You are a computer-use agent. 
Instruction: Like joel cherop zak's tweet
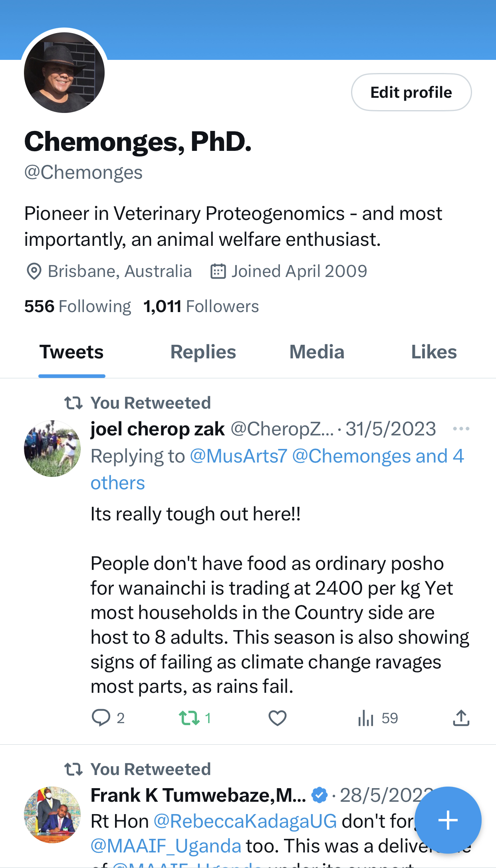tap(277, 718)
